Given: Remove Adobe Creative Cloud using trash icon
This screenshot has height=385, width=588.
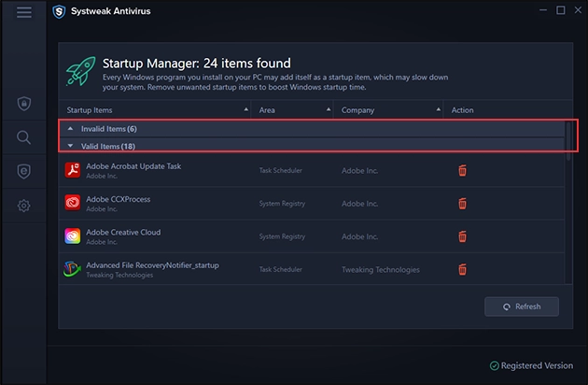Looking at the screenshot, I should click(x=462, y=236).
